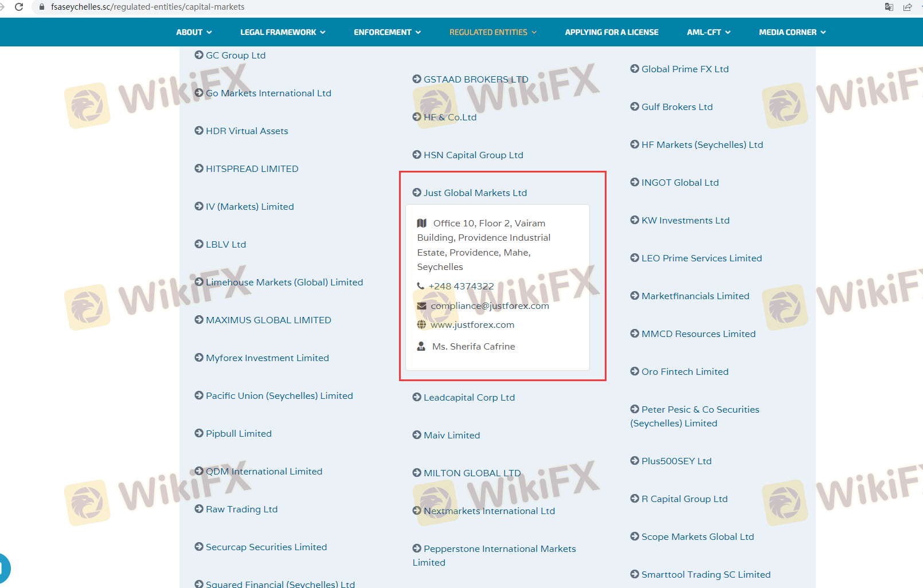This screenshot has height=588, width=923.
Task: Click the arrow icon beside Just Global Markets Ltd
Action: [x=417, y=193]
